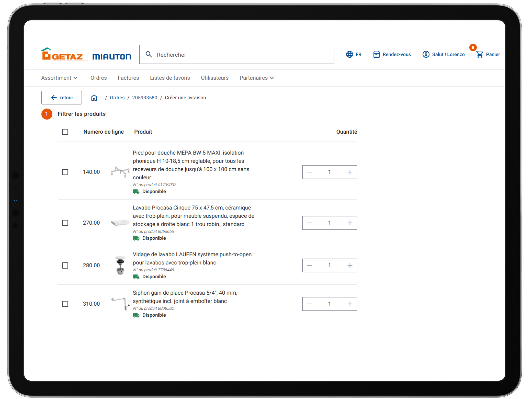Select the line 140.00 checkbox

click(65, 172)
